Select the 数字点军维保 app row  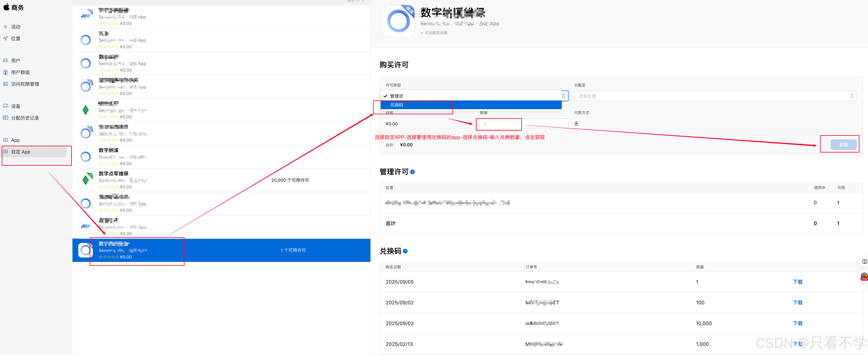(221, 180)
